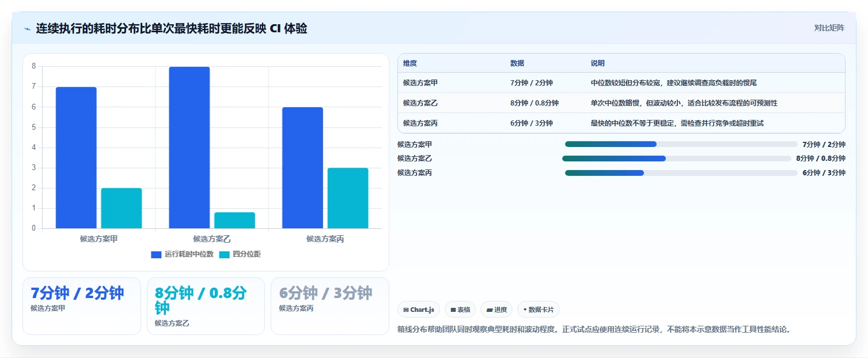Click 8分钟 / 0.8分钟 value right of the progress bar
This screenshot has height=358, width=868.
(821, 159)
